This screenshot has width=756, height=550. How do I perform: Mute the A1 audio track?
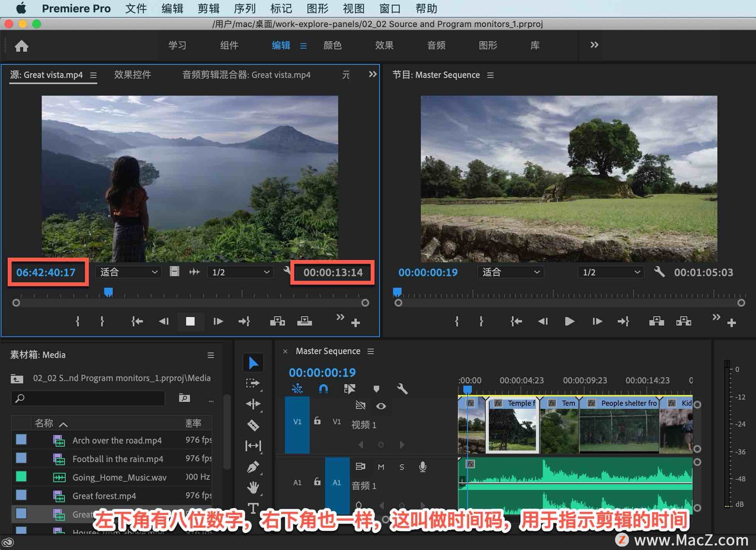(381, 467)
